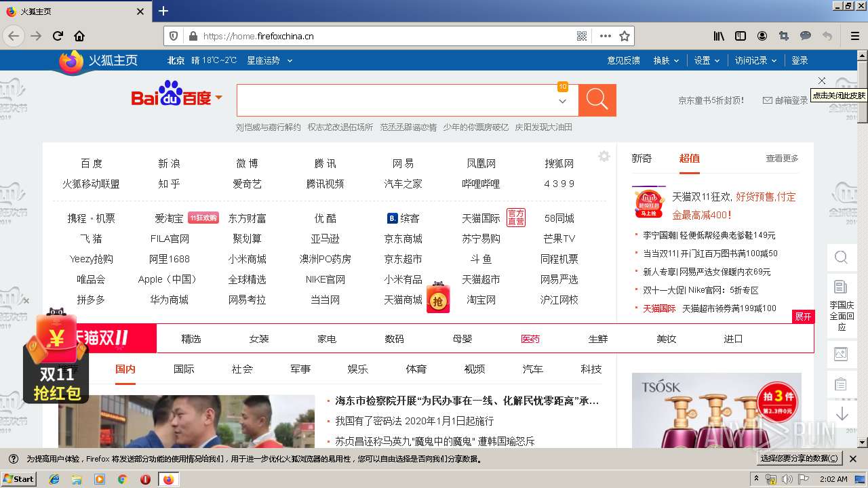Click the right sidebar image icon
The width and height of the screenshot is (868, 488).
point(841,353)
